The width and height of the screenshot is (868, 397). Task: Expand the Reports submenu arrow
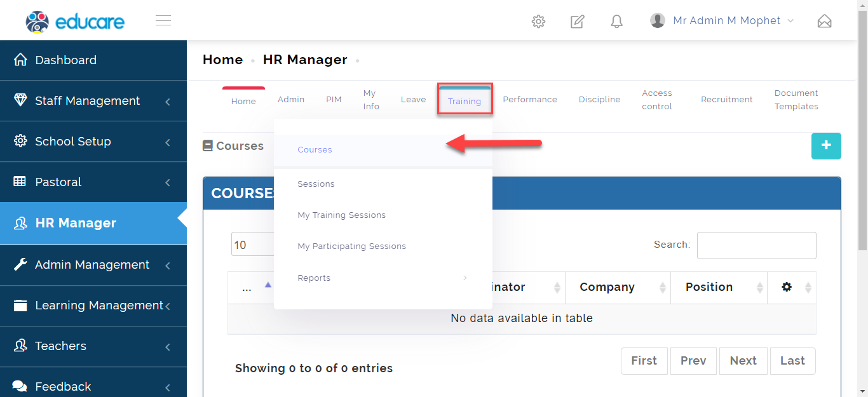(465, 278)
